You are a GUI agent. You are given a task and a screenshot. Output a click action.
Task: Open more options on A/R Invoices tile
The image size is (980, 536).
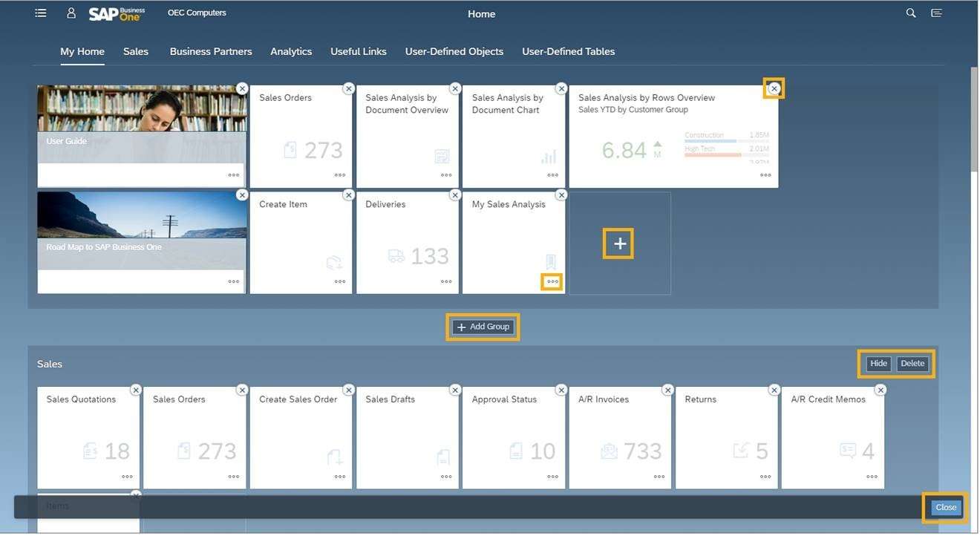click(x=659, y=477)
